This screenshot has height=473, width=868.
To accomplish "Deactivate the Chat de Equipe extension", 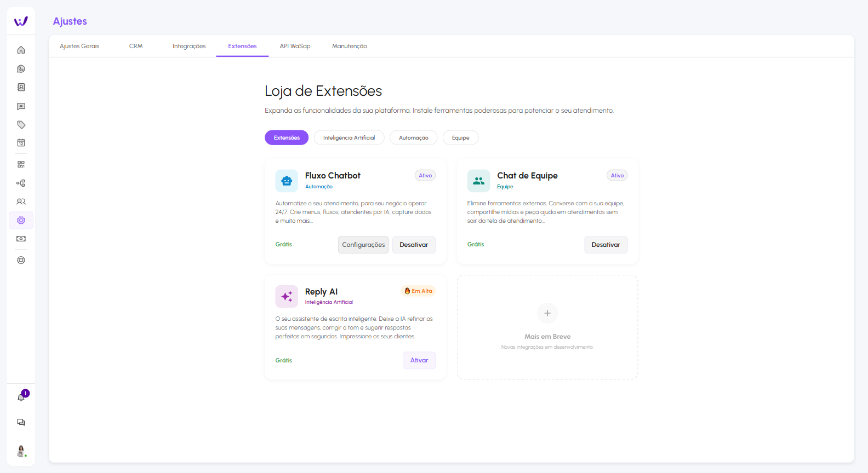I will (x=606, y=245).
